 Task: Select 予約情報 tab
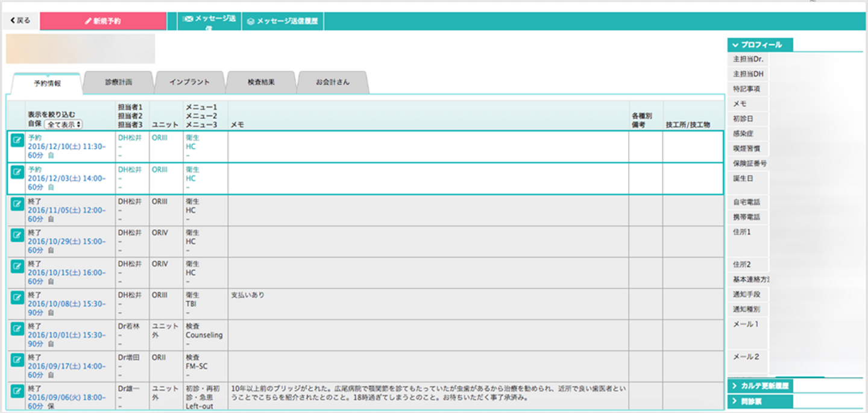(47, 83)
